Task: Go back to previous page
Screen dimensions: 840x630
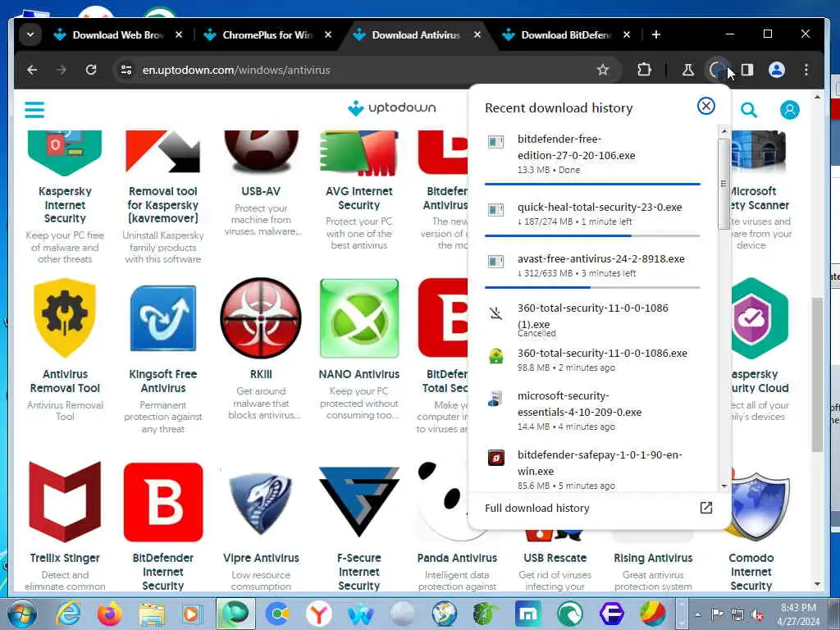Action: click(32, 71)
